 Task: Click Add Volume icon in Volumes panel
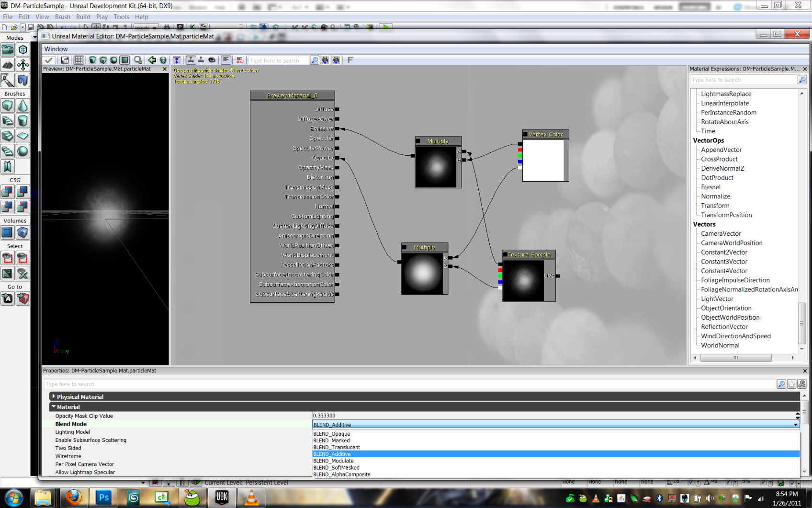tap(23, 232)
